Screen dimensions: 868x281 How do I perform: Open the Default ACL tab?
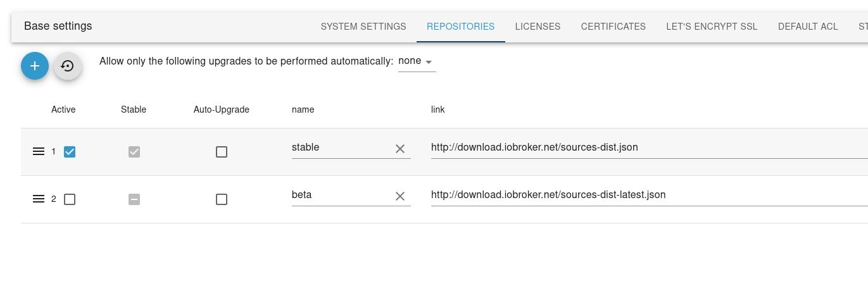pos(808,27)
